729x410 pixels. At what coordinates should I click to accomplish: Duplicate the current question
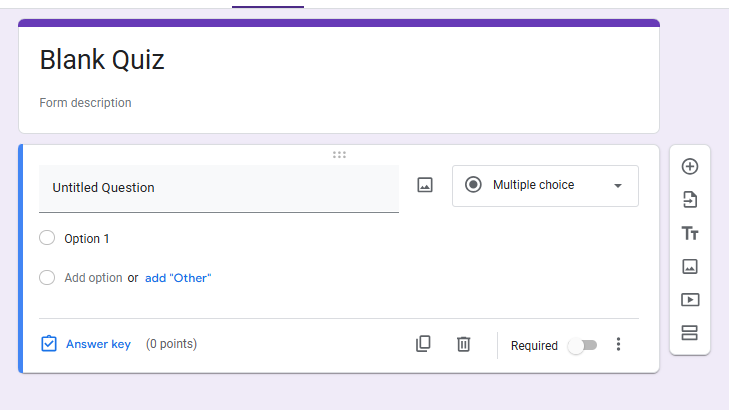423,344
